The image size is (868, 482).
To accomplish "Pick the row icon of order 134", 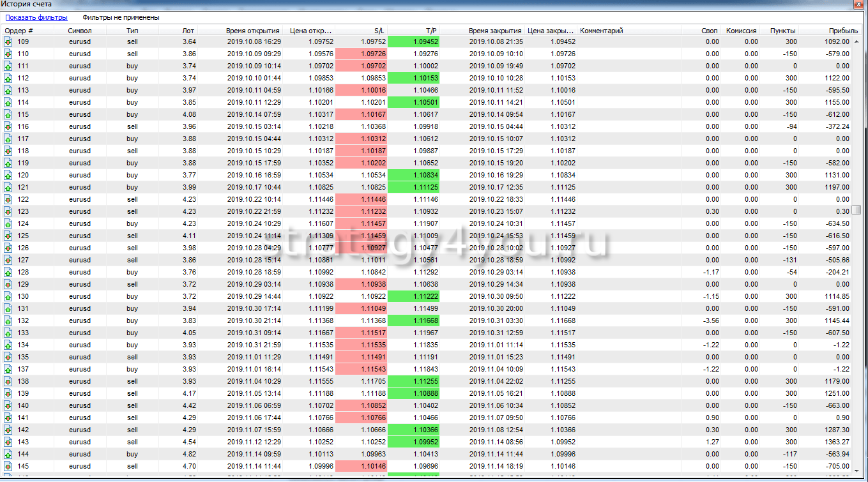I will click(8, 345).
